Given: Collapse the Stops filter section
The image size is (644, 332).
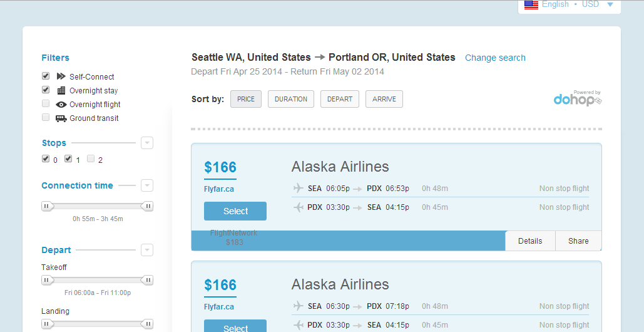Looking at the screenshot, I should [x=146, y=143].
